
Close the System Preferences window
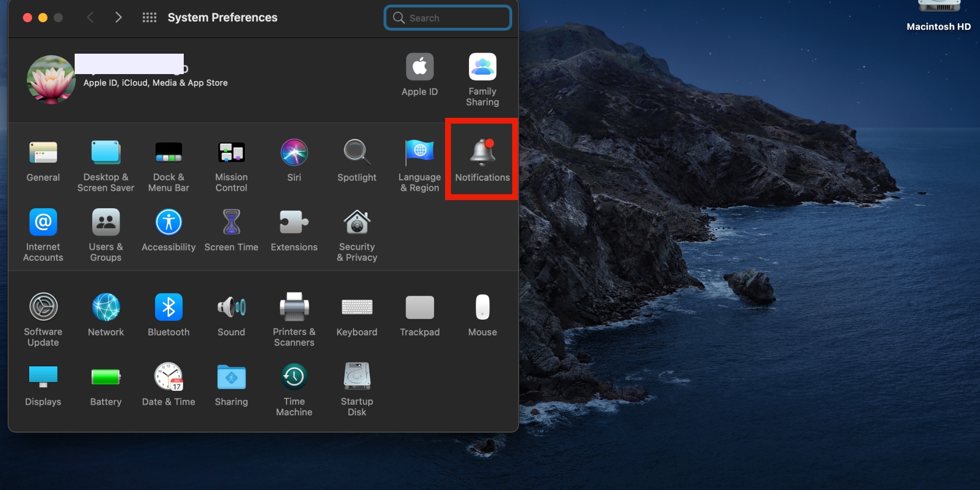27,17
